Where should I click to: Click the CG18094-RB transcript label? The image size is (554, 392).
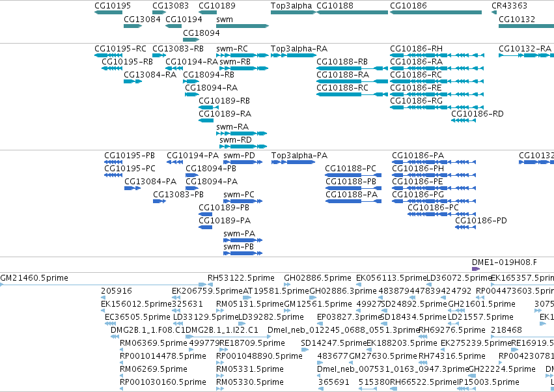pos(208,75)
